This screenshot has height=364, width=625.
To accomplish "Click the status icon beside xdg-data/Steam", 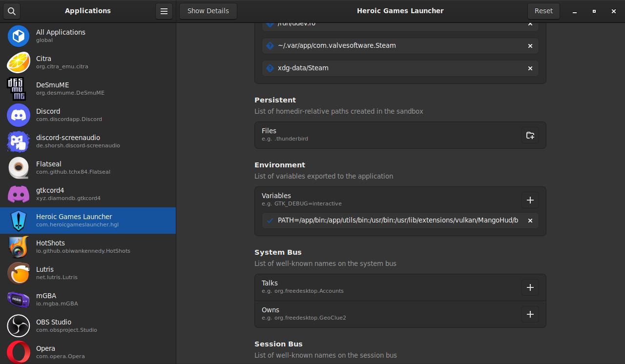I will pos(270,68).
